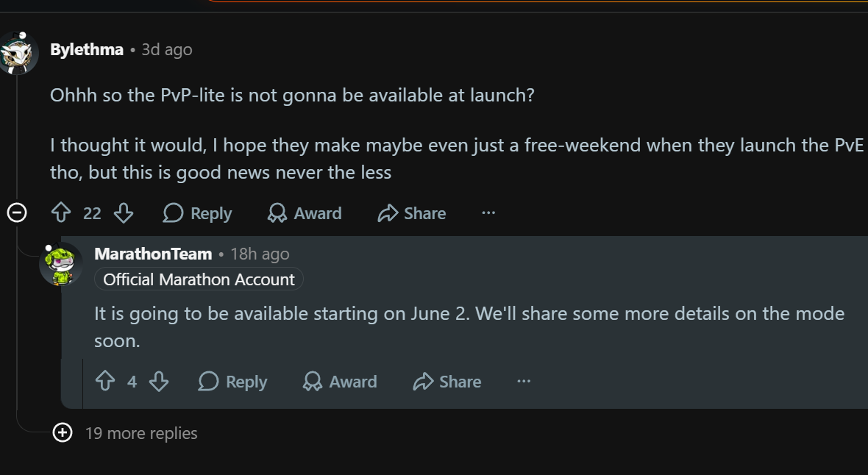The height and width of the screenshot is (475, 868).
Task: Downvote MarathonTeam's reply
Action: (x=159, y=382)
